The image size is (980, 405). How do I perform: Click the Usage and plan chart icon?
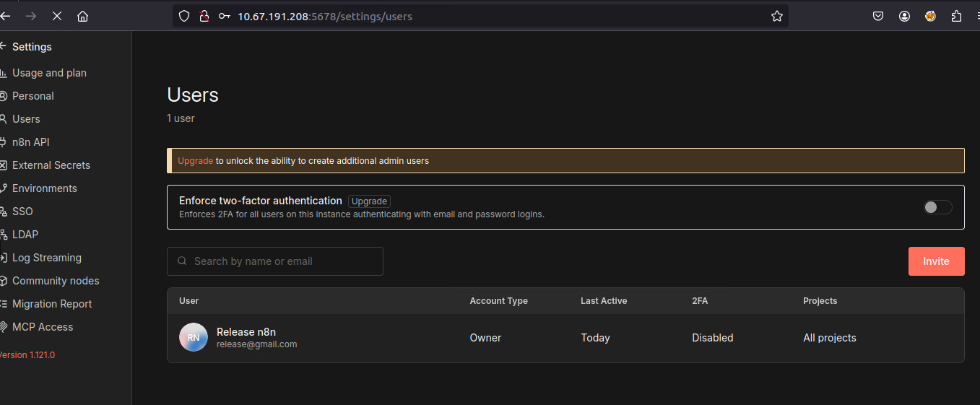coord(3,73)
